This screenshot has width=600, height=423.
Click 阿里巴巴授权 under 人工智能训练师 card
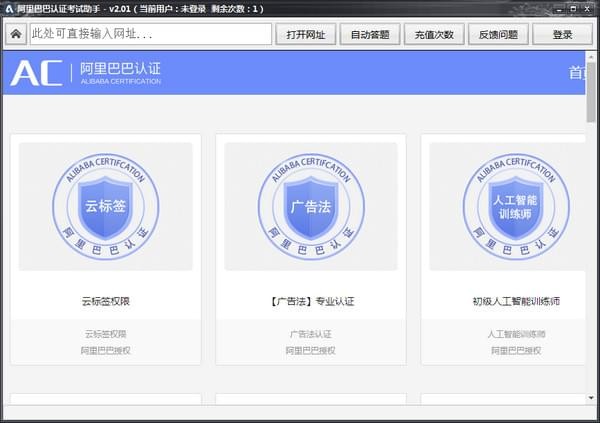tap(516, 350)
